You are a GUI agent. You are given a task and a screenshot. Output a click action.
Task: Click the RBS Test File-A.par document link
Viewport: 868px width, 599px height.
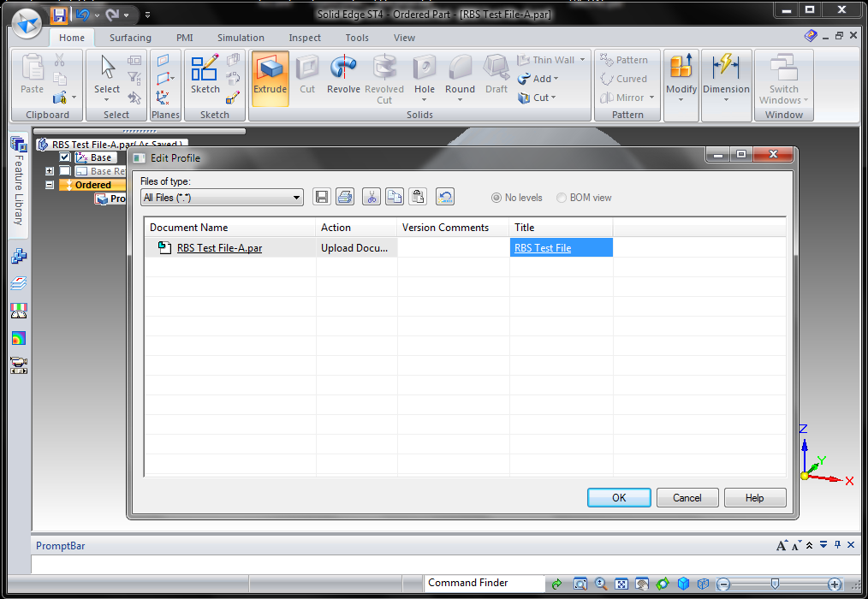tap(219, 248)
